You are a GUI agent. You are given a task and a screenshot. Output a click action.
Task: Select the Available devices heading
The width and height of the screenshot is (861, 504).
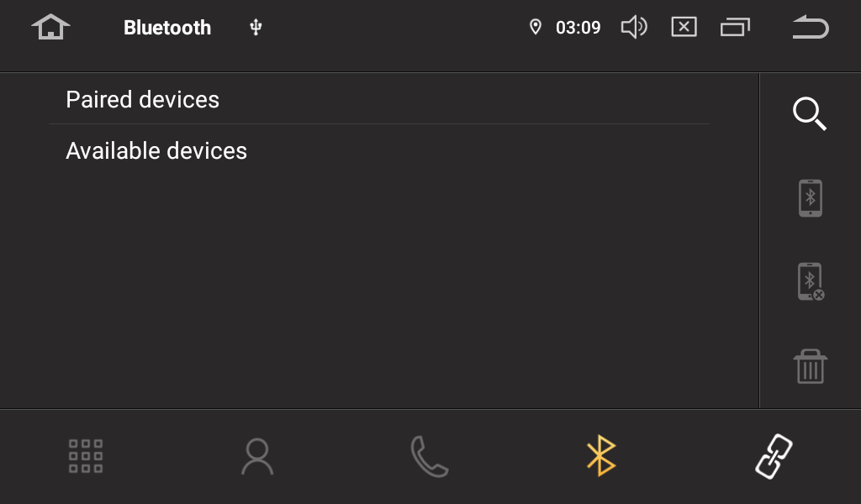(x=156, y=151)
